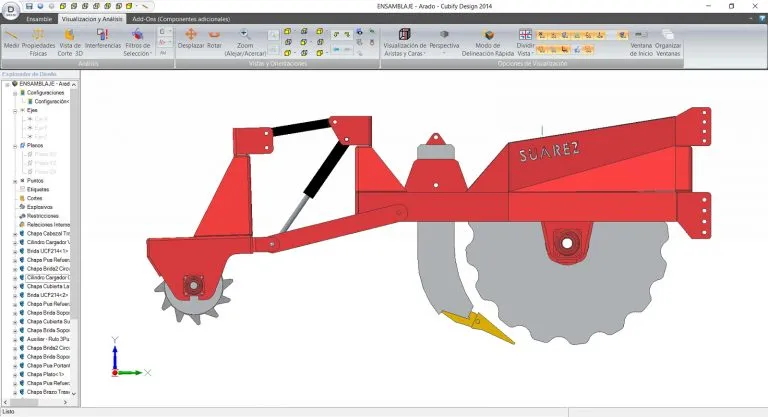Select the Desplazar pan tool
The image size is (768, 417).
[x=190, y=38]
